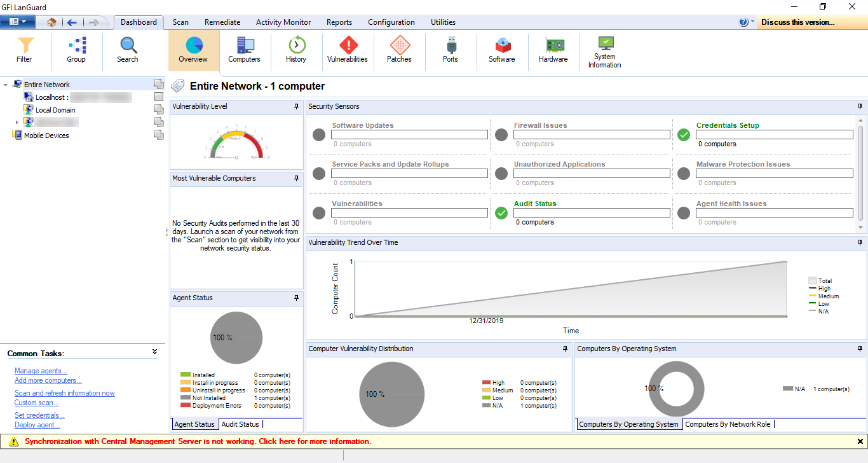Open the Computers view
The image size is (868, 463).
click(245, 50)
